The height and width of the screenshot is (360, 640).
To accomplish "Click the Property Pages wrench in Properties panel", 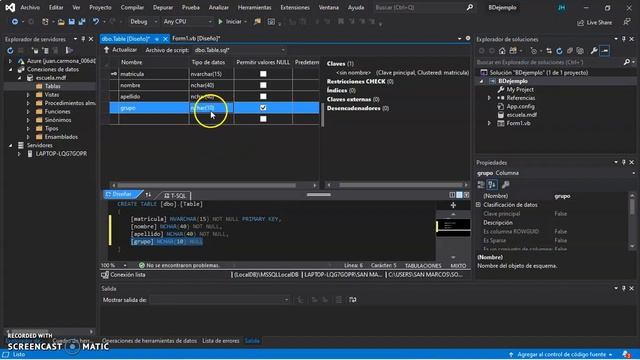I will pos(505,185).
